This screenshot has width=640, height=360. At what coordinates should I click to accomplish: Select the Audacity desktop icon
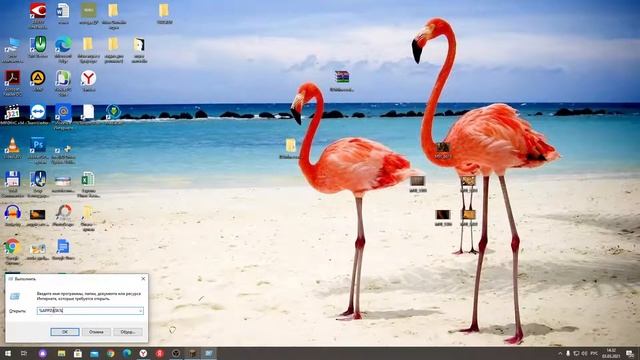pyautogui.click(x=13, y=215)
